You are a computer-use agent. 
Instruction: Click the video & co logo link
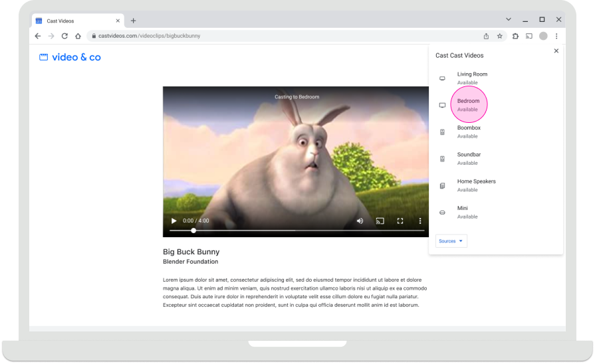[x=70, y=58]
